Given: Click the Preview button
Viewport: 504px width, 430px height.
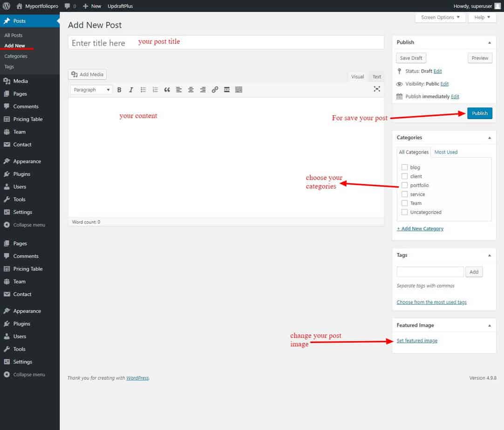Looking at the screenshot, I should pos(480,58).
